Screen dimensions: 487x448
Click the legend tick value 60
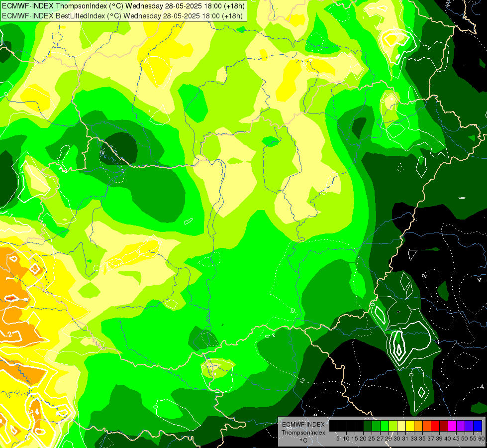482,439
